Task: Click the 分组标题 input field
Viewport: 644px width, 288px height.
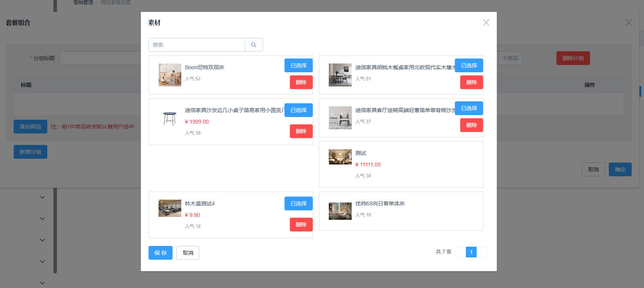Action: point(100,58)
